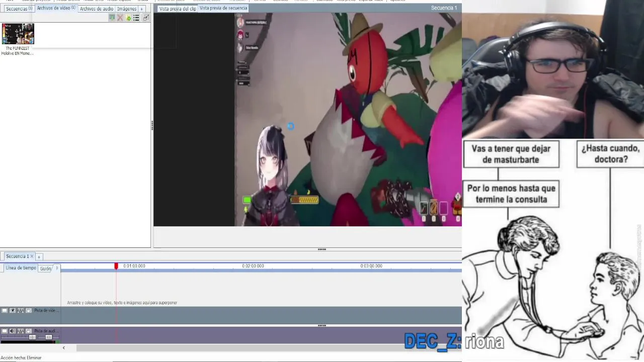Click timeline ruler at 0:03:00.000
The width and height of the screenshot is (644, 362).
[x=371, y=266]
